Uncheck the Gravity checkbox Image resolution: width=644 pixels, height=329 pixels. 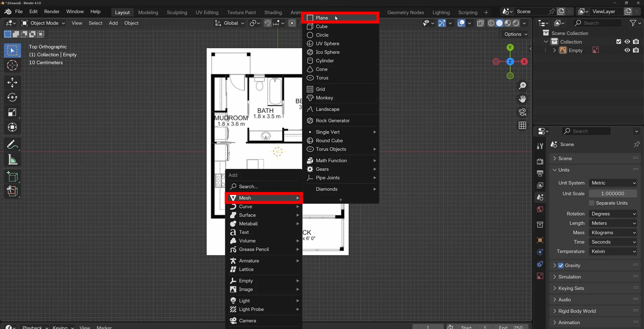[561, 266]
